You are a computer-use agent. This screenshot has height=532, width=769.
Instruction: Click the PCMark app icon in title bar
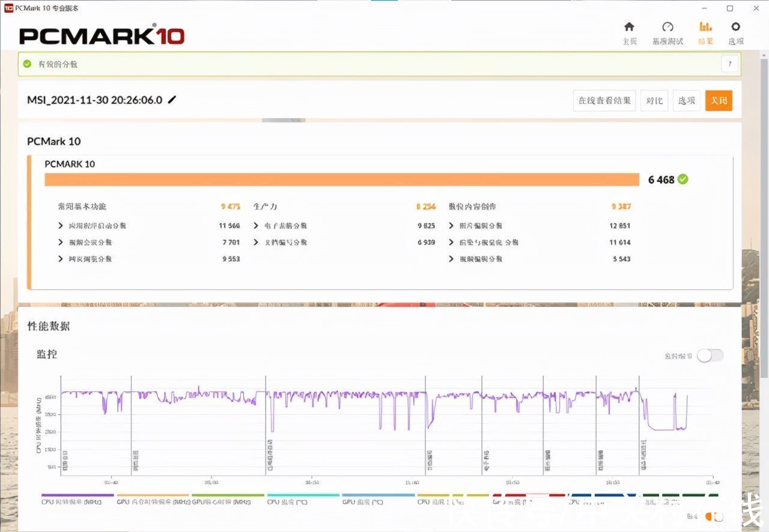8,8
